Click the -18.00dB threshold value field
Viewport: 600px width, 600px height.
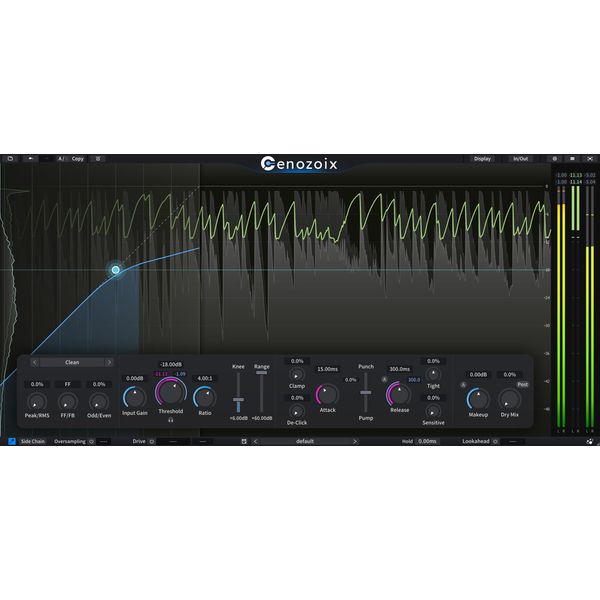point(171,364)
